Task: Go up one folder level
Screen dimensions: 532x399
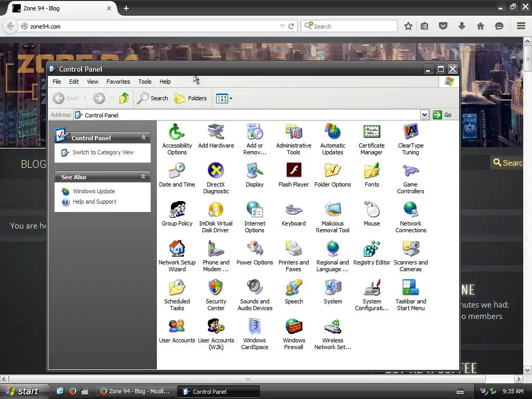Action: click(124, 98)
